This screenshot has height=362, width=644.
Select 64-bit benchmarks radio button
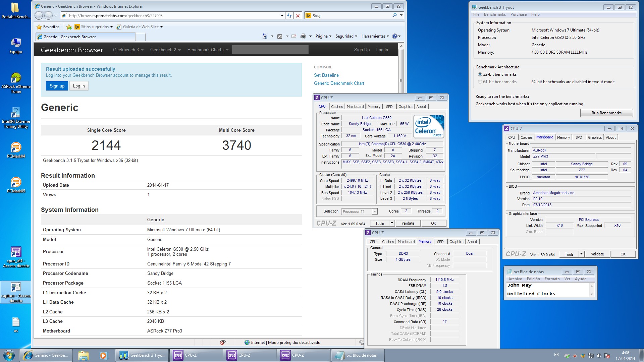[480, 82]
